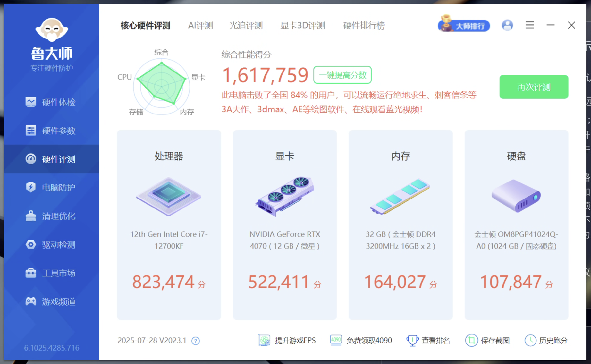Click version number 6.1025.4285.716
The width and height of the screenshot is (591, 364).
click(x=52, y=348)
